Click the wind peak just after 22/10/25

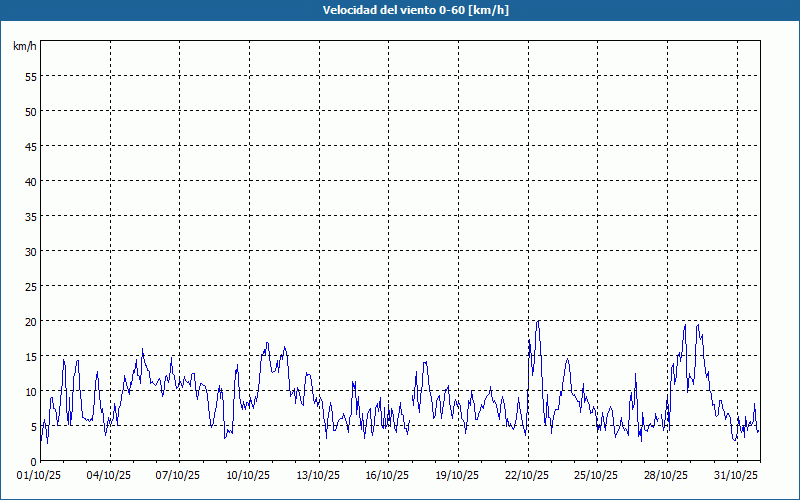coord(538,322)
